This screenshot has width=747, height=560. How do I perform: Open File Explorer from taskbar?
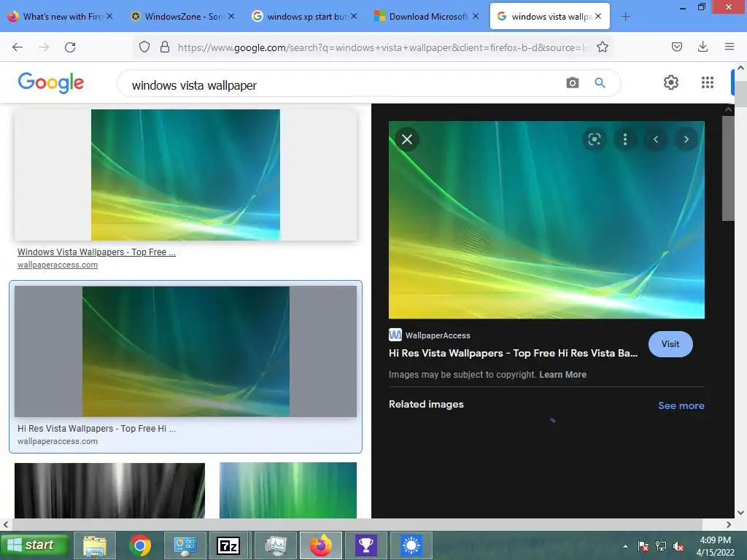(95, 545)
